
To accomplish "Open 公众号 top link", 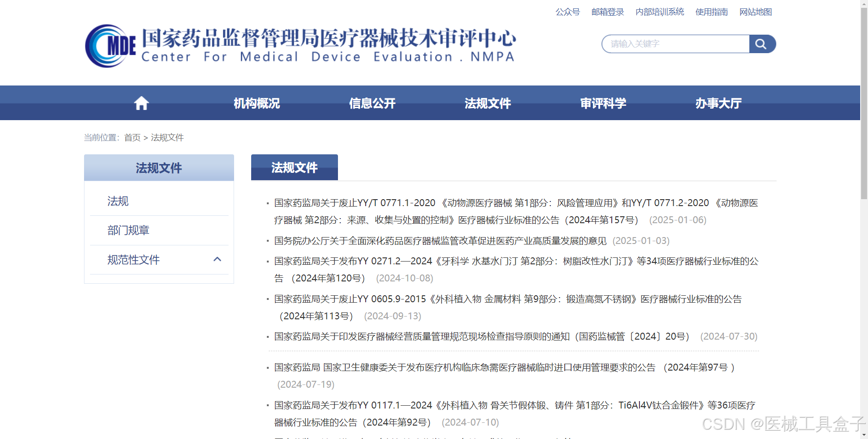I will (567, 12).
